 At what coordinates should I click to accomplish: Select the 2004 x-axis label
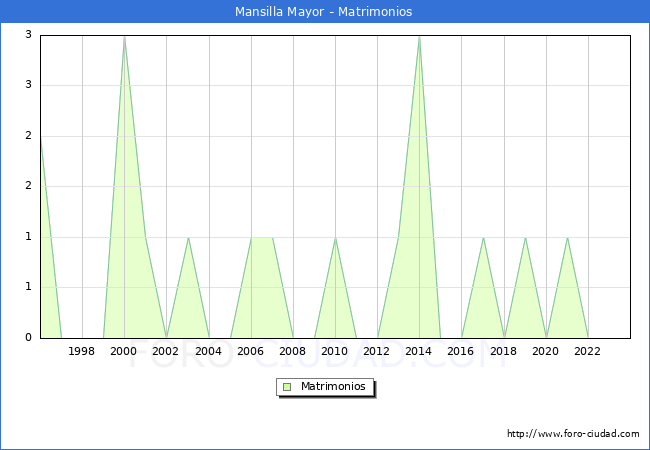click(209, 351)
